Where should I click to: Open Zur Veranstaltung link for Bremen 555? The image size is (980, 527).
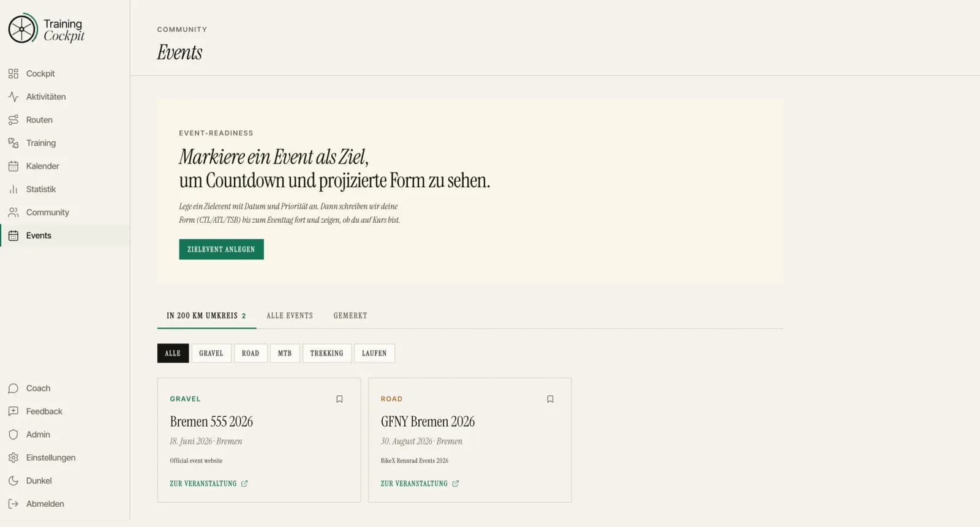pos(209,484)
